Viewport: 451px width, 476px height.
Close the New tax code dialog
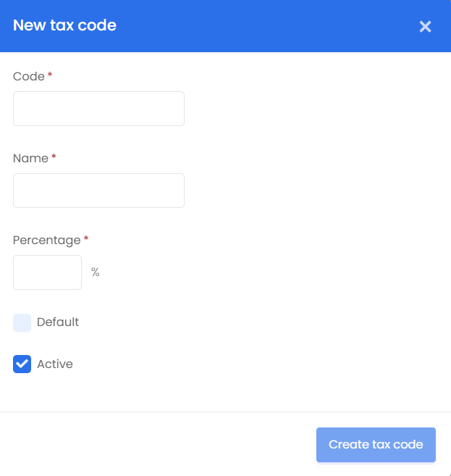(425, 26)
